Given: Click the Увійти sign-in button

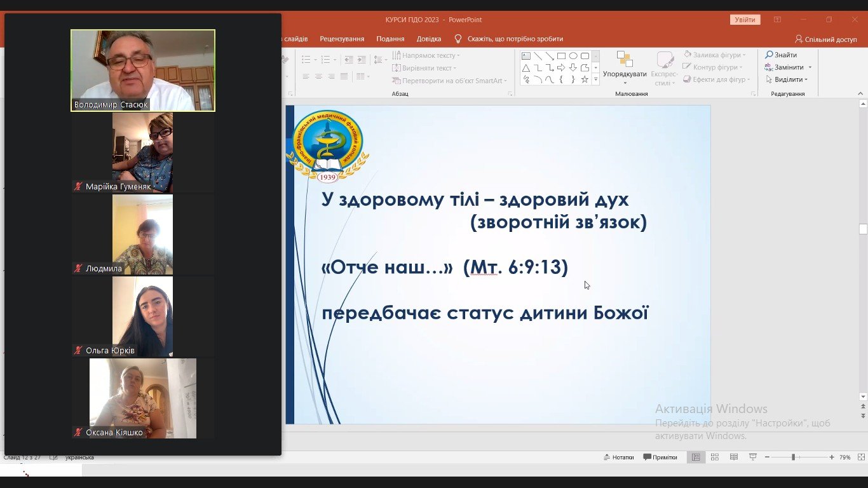Looking at the screenshot, I should 745,20.
